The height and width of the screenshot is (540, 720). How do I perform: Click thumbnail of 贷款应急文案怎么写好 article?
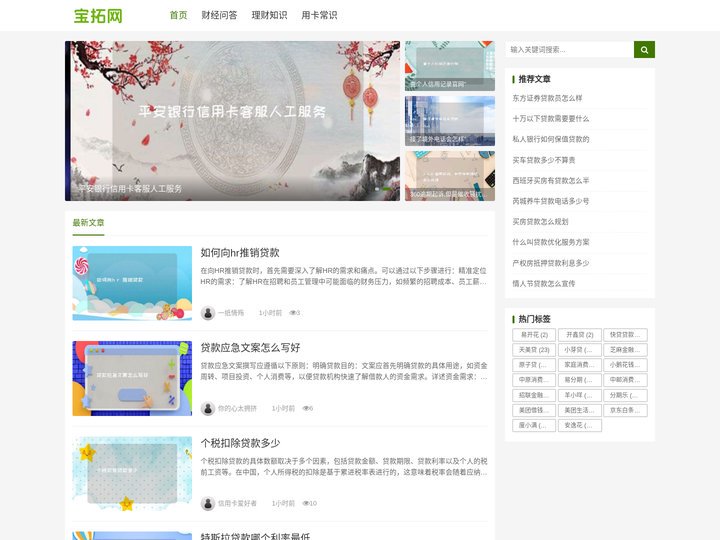(x=132, y=378)
